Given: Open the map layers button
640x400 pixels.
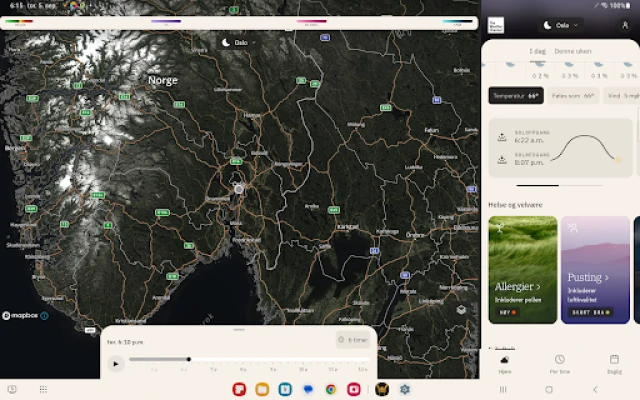Looking at the screenshot, I should click(461, 310).
